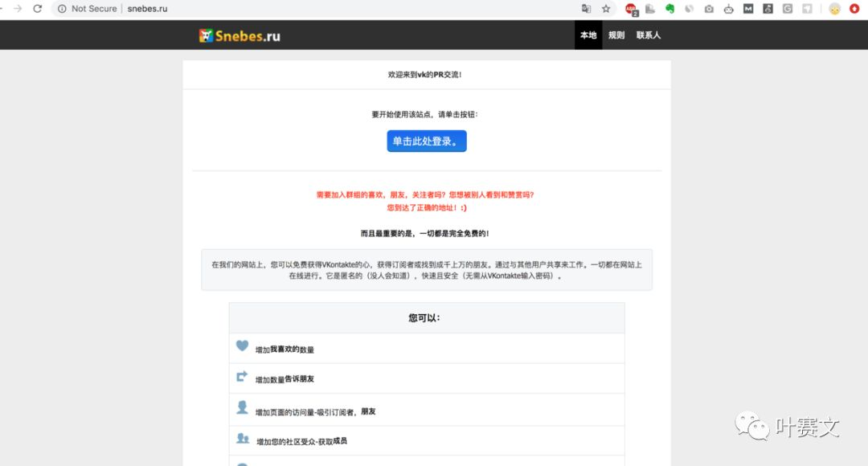The image size is (868, 466).
Task: Toggle the bookmark star for this page
Action: point(607,9)
